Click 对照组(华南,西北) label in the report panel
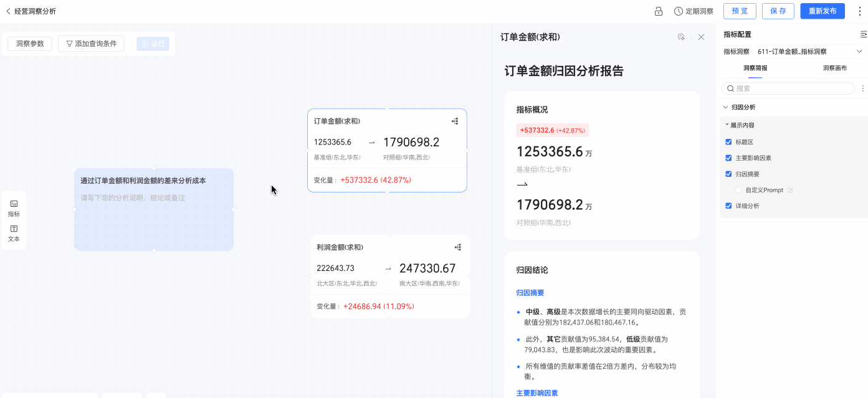The image size is (868, 398). click(x=543, y=222)
